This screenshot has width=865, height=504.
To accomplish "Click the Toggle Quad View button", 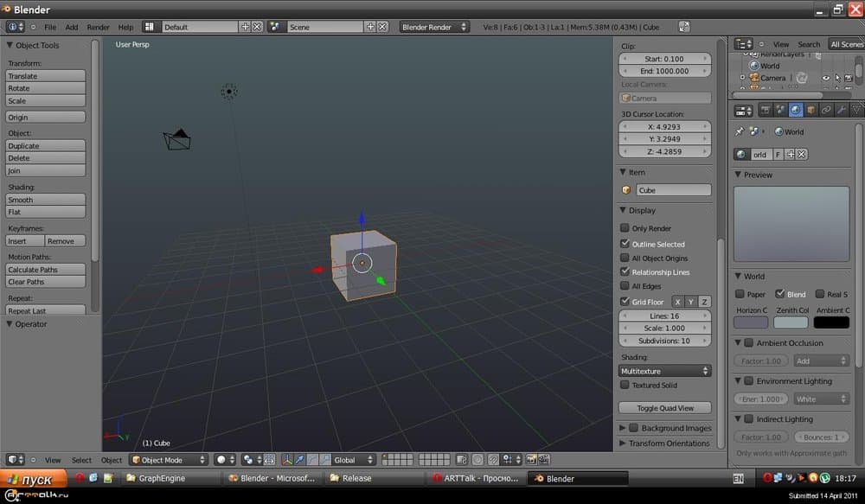I will [x=664, y=408].
